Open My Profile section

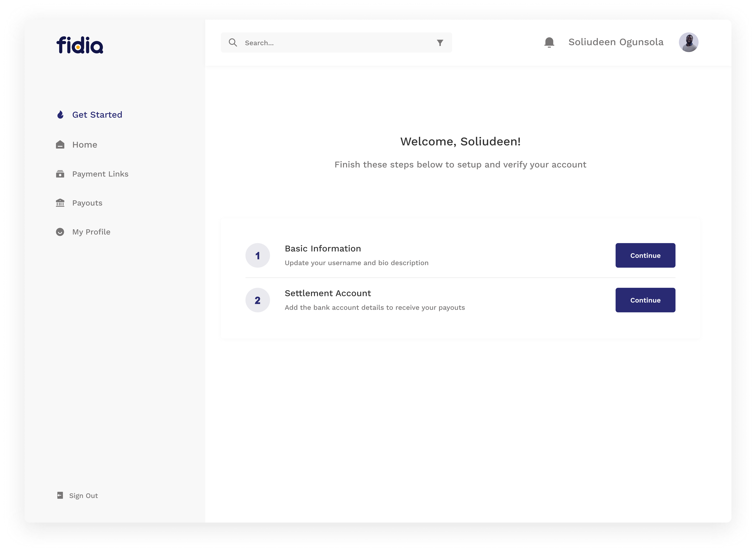pos(83,232)
